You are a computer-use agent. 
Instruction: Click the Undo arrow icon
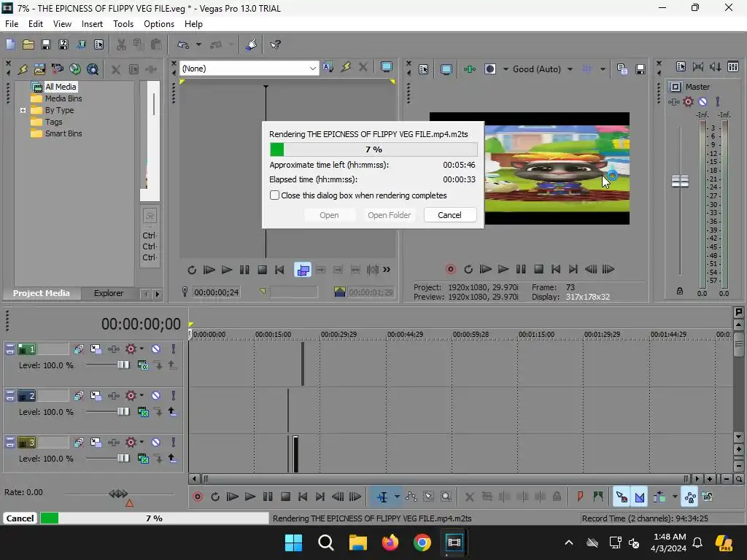183,44
